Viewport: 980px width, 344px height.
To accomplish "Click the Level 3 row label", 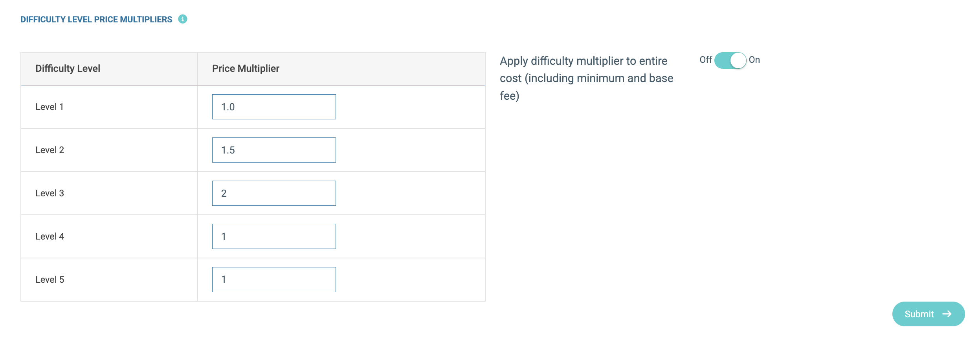I will pyautogui.click(x=50, y=193).
